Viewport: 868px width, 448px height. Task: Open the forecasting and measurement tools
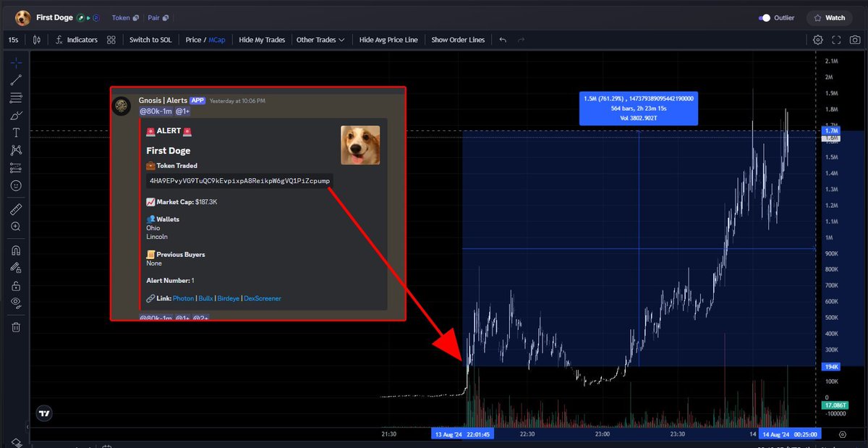click(x=16, y=168)
